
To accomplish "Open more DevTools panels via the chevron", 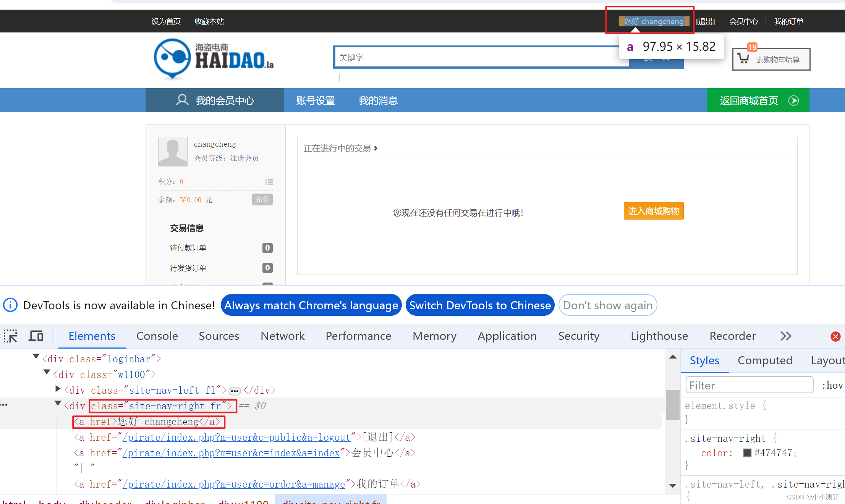I will [786, 336].
